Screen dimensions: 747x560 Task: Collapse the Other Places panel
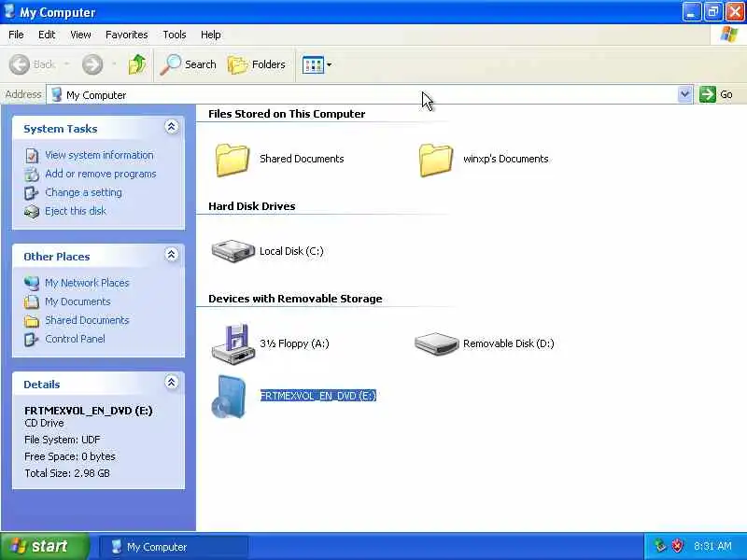coord(172,255)
